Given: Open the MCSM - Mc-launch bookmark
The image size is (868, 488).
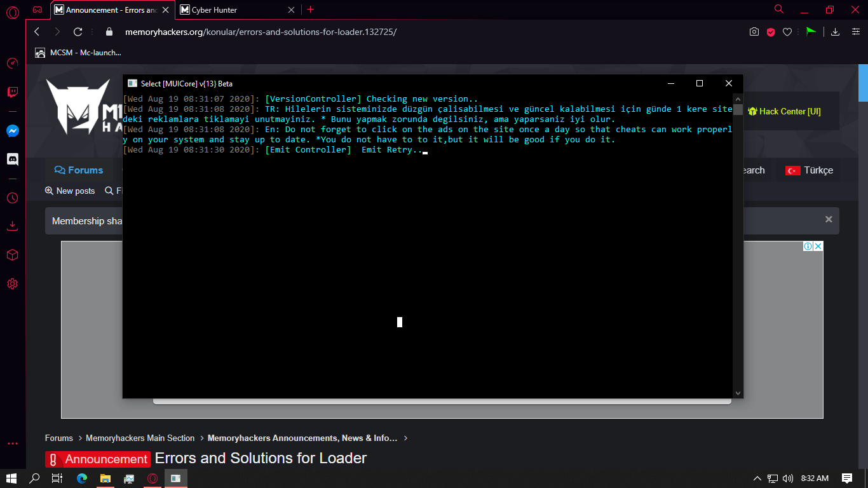Looking at the screenshot, I should pos(78,53).
